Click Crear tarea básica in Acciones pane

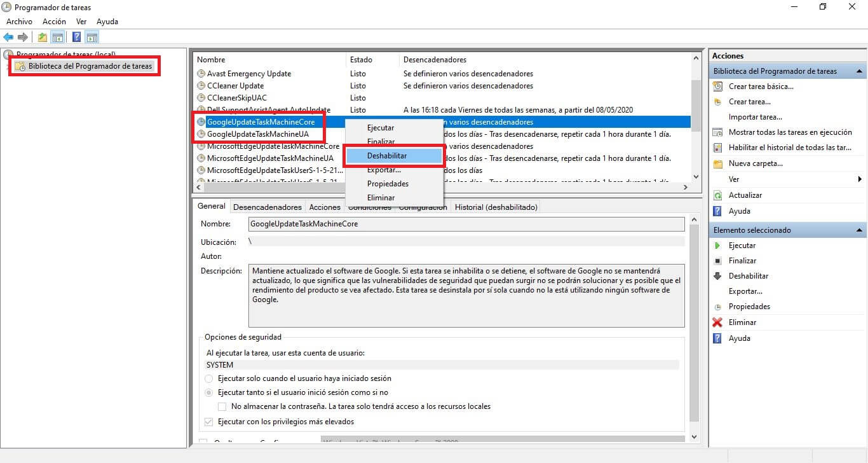(761, 86)
